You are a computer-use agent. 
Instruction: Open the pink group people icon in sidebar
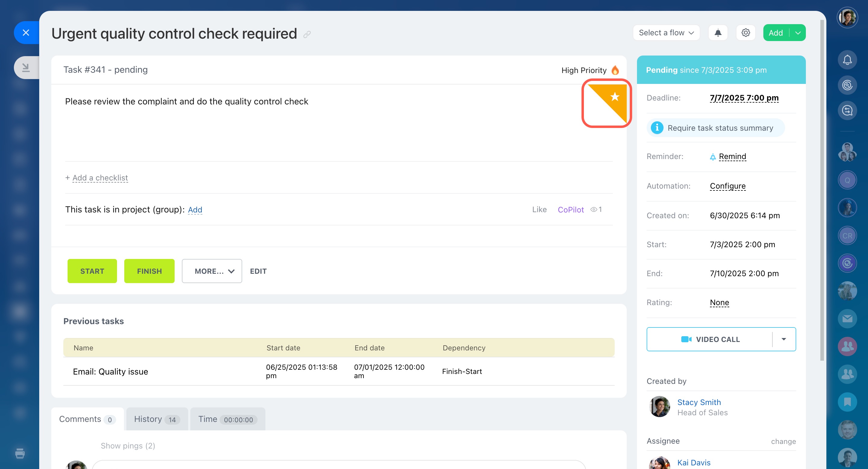pos(847,346)
